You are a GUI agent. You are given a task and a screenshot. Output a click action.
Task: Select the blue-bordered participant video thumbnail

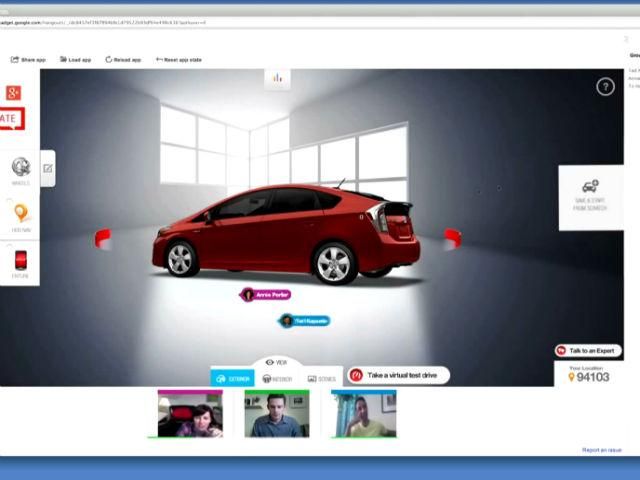[x=363, y=414]
